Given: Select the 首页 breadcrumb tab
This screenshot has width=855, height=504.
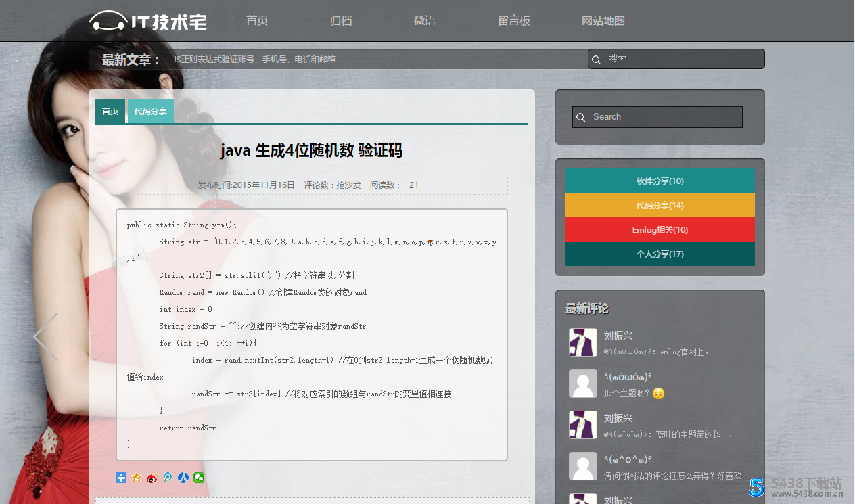Looking at the screenshot, I should 110,112.
